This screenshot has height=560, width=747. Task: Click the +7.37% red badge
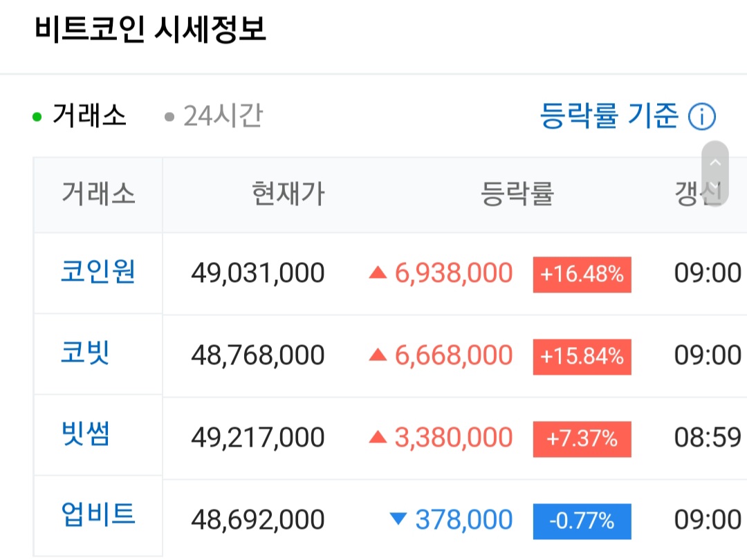pos(582,438)
